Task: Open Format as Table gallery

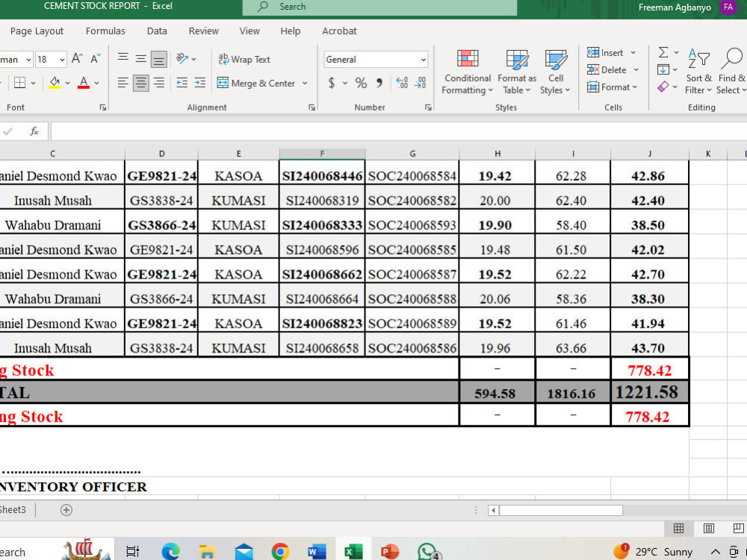Action: pos(517,72)
